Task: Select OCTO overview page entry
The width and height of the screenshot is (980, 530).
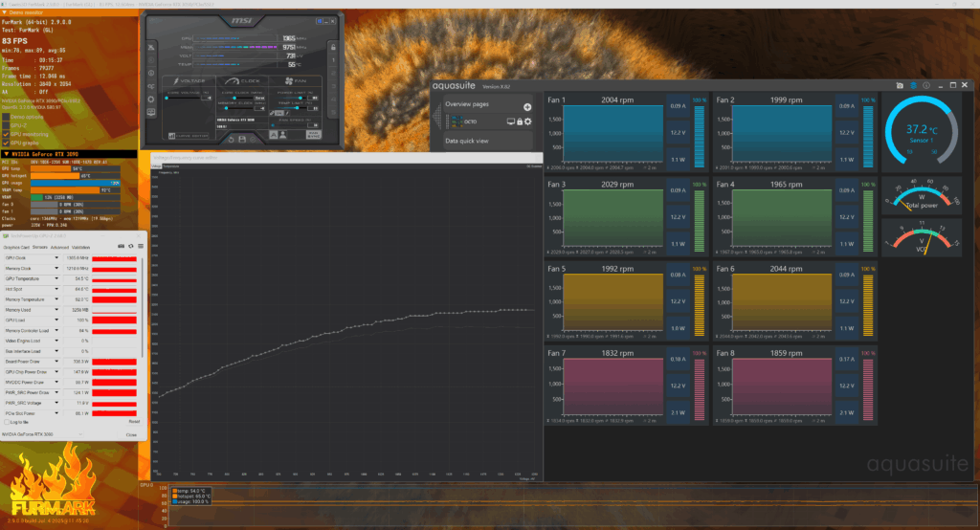Action: (489, 121)
